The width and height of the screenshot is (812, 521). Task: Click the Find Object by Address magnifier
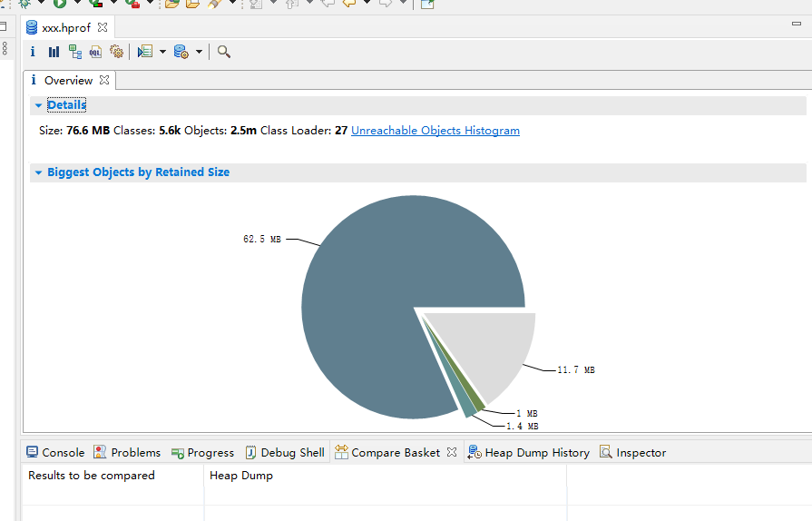click(x=224, y=52)
